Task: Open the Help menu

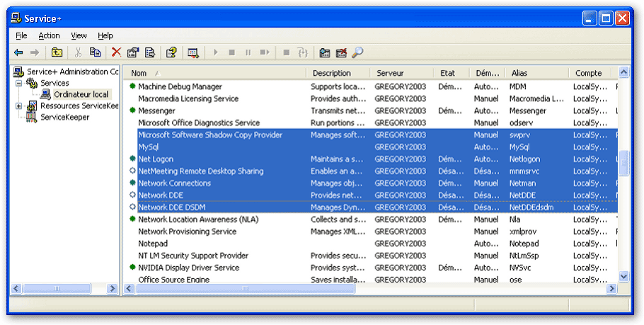Action: point(105,35)
